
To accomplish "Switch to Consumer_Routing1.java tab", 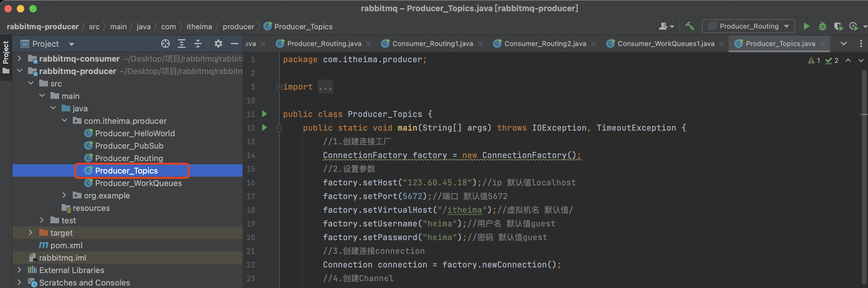I will (432, 44).
